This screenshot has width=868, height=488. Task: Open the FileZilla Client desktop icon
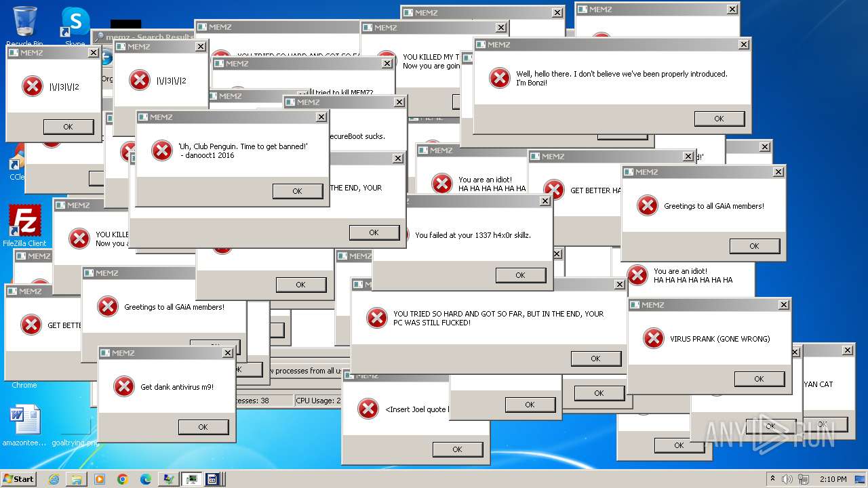(24, 226)
